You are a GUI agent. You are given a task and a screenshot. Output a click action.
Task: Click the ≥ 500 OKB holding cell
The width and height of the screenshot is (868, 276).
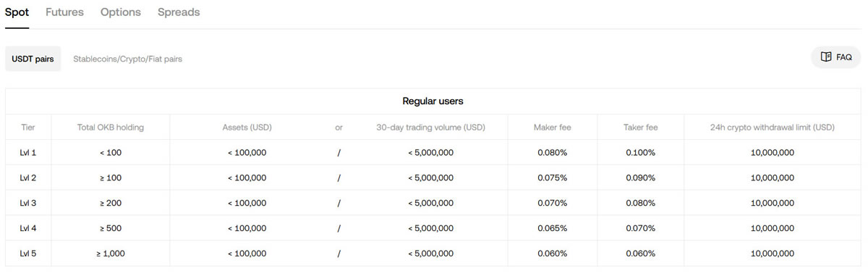click(x=111, y=228)
